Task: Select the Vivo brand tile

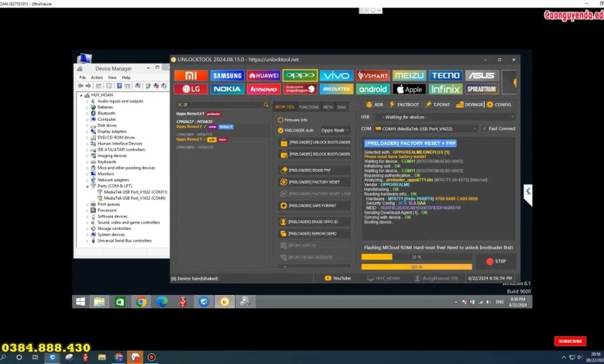Action: click(336, 76)
